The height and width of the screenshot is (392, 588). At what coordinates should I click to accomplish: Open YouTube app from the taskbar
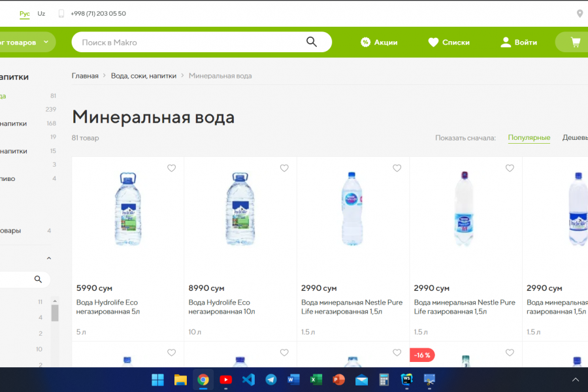225,380
